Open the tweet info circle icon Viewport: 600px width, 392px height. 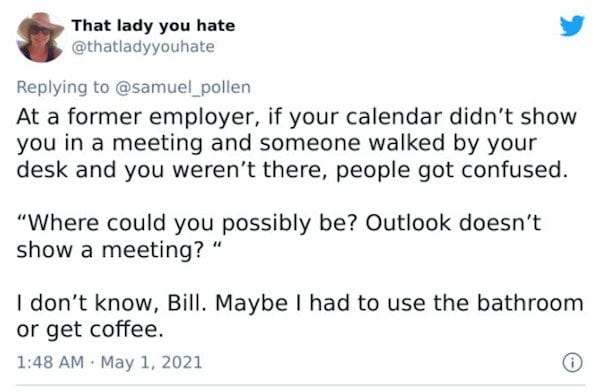[572, 362]
